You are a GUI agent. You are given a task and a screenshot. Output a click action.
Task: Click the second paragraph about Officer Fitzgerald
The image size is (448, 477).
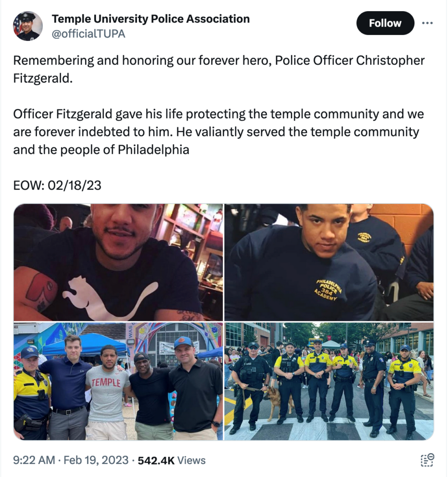[218, 132]
